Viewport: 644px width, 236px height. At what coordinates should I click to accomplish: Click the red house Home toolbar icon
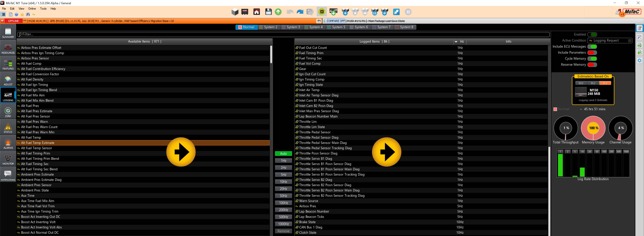click(x=257, y=12)
